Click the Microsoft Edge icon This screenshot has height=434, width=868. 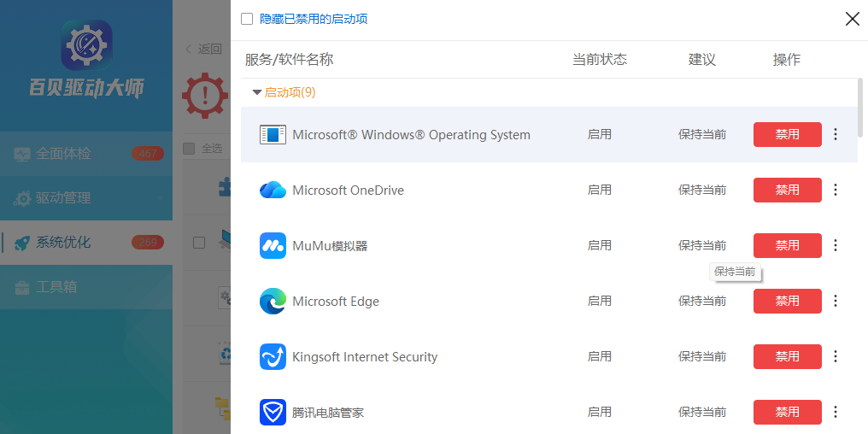tap(273, 302)
